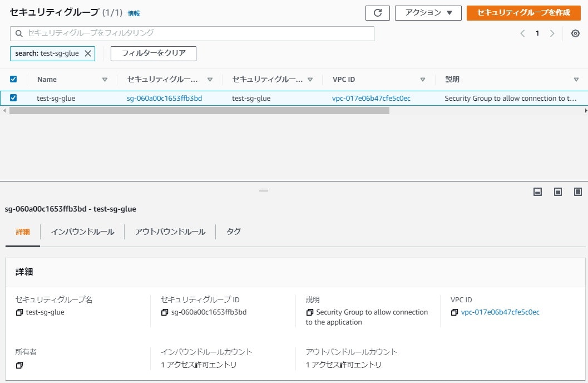The width and height of the screenshot is (588, 383).
Task: Remove the search: test-sg-glue filter chip
Action: [x=88, y=53]
